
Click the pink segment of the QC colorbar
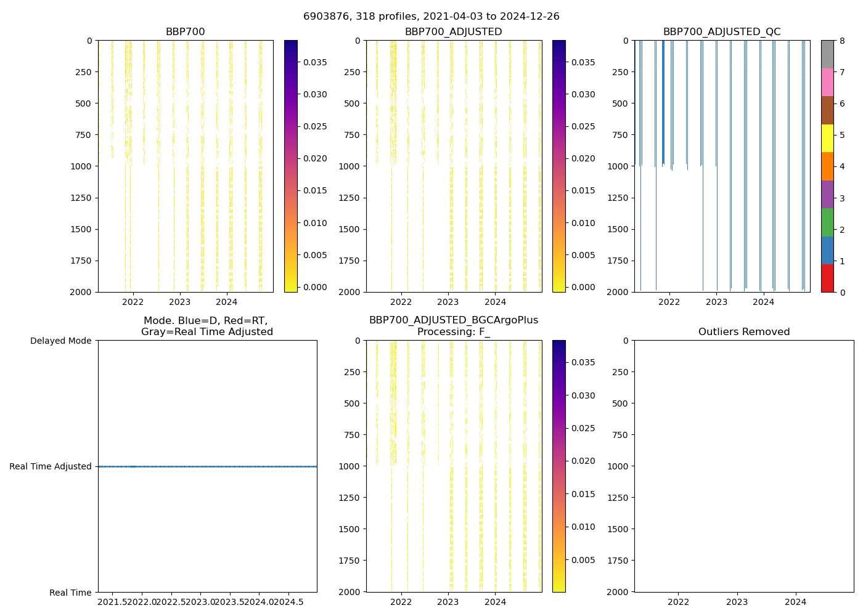click(827, 82)
